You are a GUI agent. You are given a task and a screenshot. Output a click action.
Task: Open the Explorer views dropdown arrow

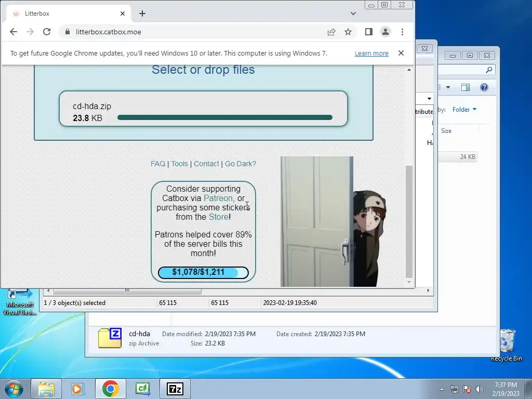click(x=448, y=87)
